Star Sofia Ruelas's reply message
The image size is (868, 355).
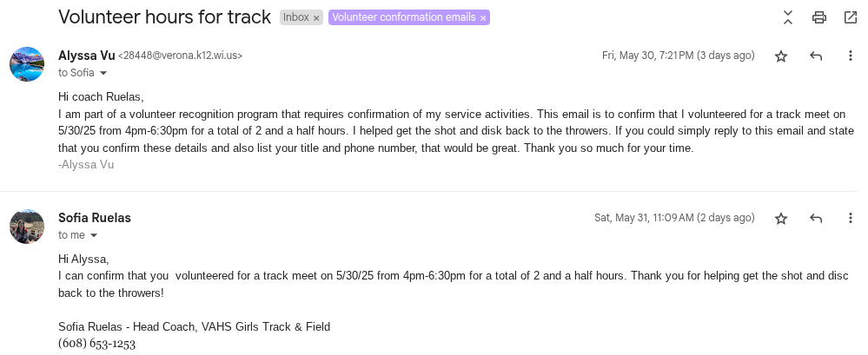[781, 219]
